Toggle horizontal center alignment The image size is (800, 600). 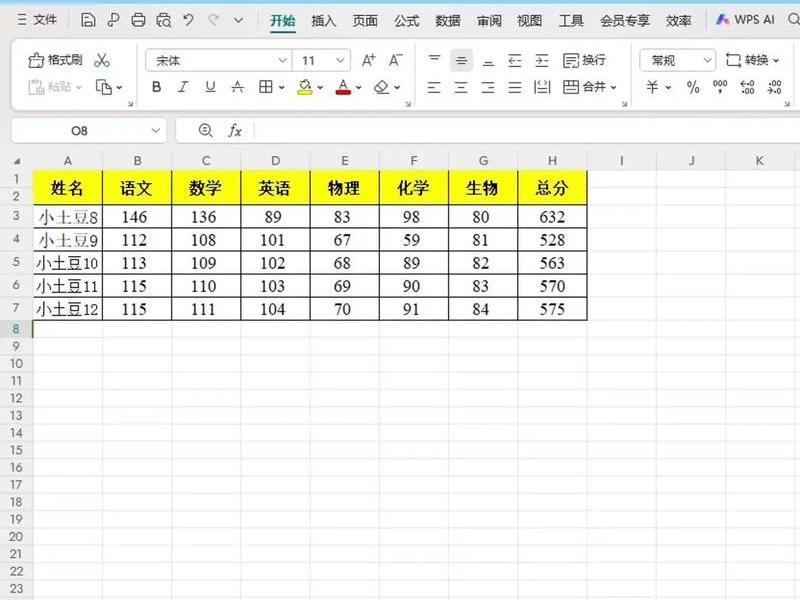(461, 87)
